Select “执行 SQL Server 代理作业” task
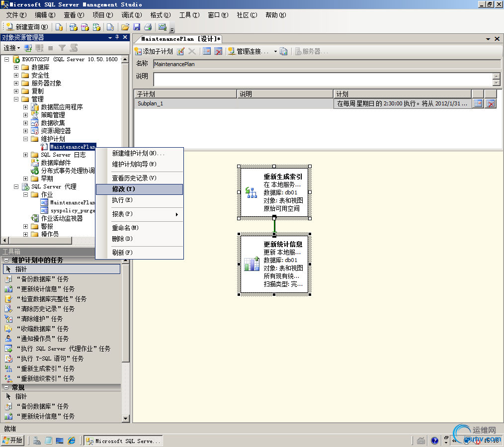 pyautogui.click(x=64, y=349)
